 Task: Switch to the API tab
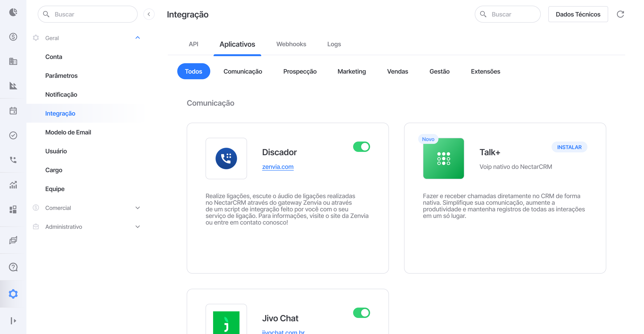(194, 44)
